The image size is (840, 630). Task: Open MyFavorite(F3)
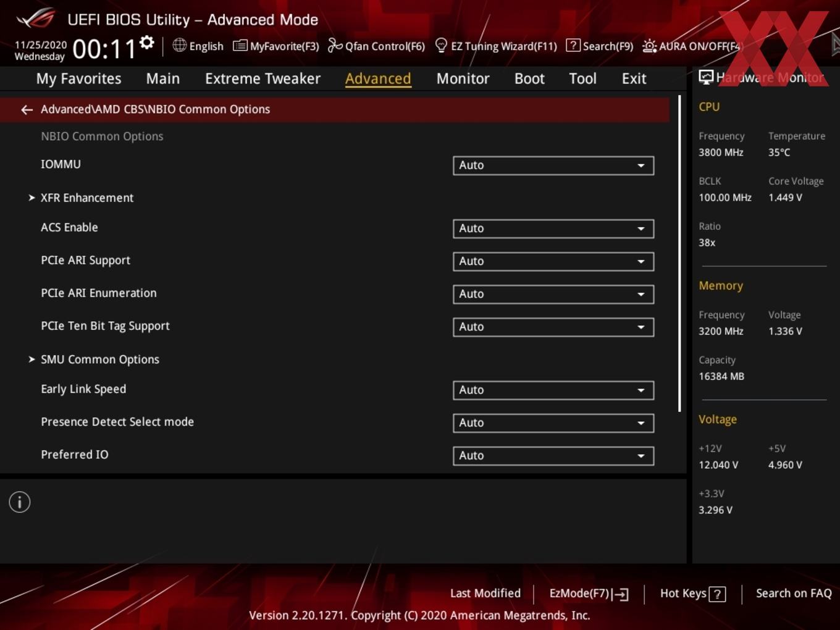pos(276,46)
